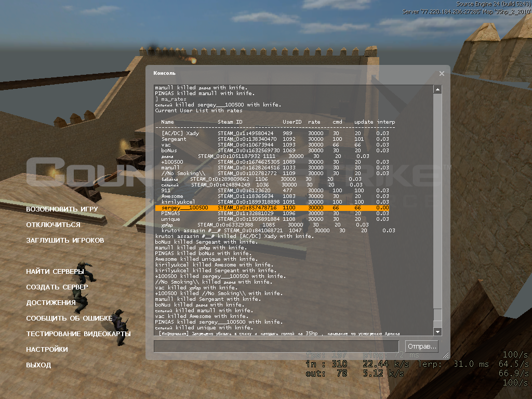Click 'PINGAS killed manull with knife.' line
Viewport: 532px width, 399px height.
[205, 94]
